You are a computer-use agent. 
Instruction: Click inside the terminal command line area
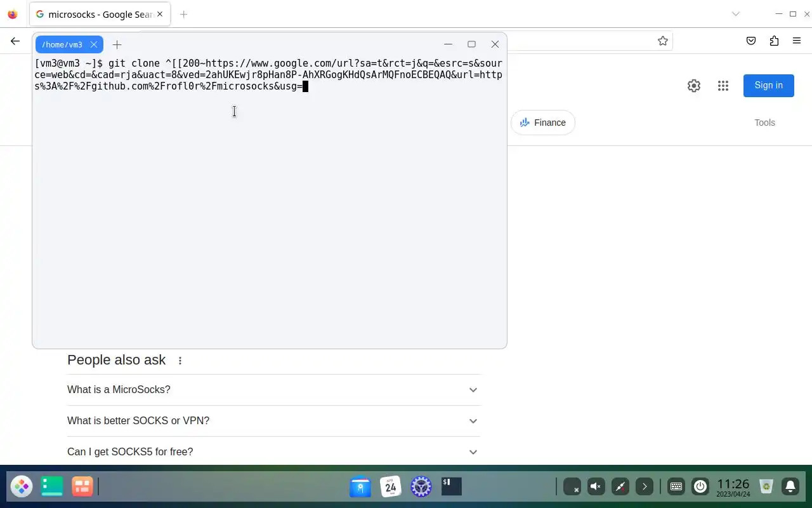(269, 203)
